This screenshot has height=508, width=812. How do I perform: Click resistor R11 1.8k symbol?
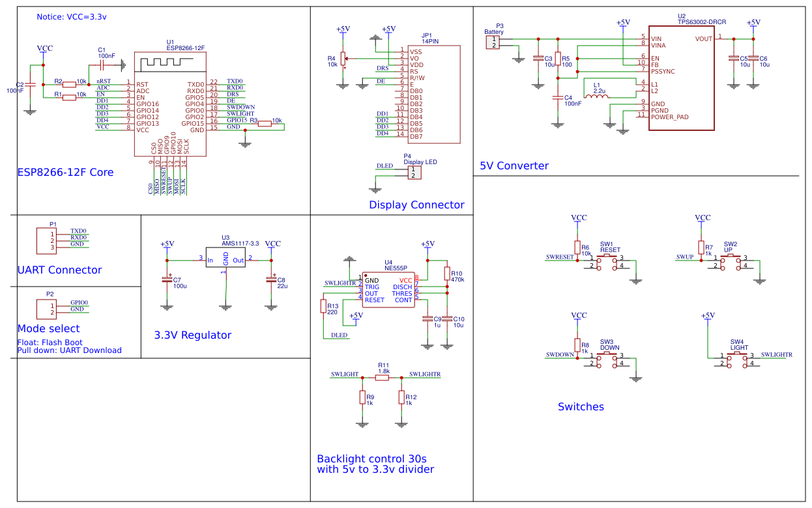coord(382,377)
